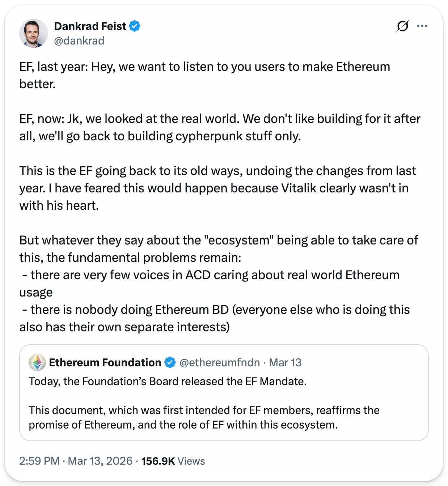448x486 pixels.
Task: Click quoted paragraph starting "This document, which"
Action: point(204,417)
